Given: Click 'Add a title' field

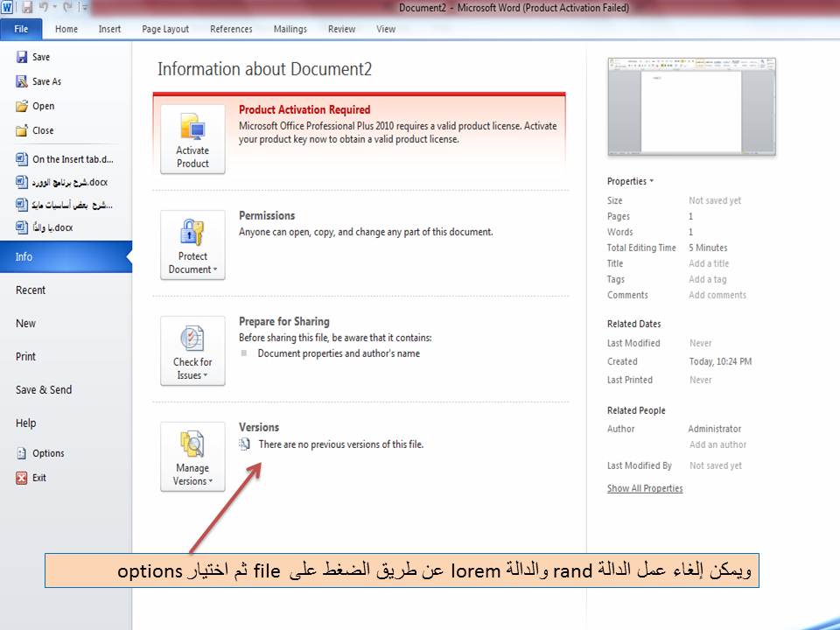Looking at the screenshot, I should coord(709,263).
